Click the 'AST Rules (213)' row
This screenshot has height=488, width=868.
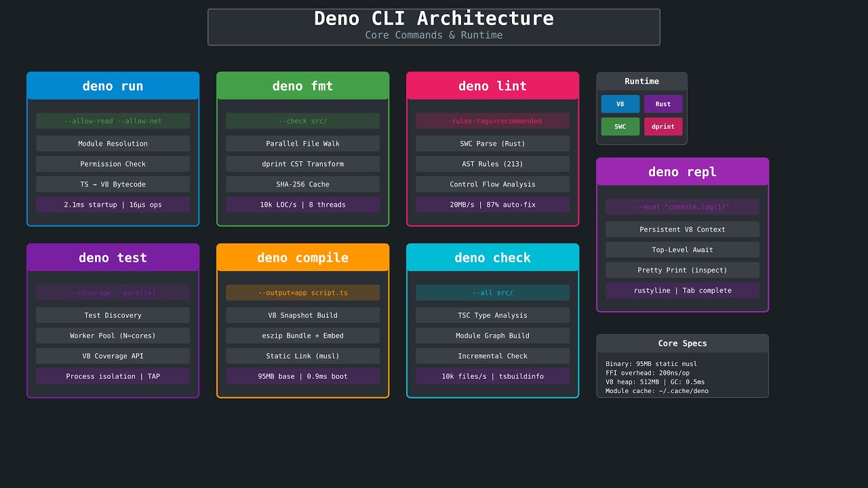493,164
